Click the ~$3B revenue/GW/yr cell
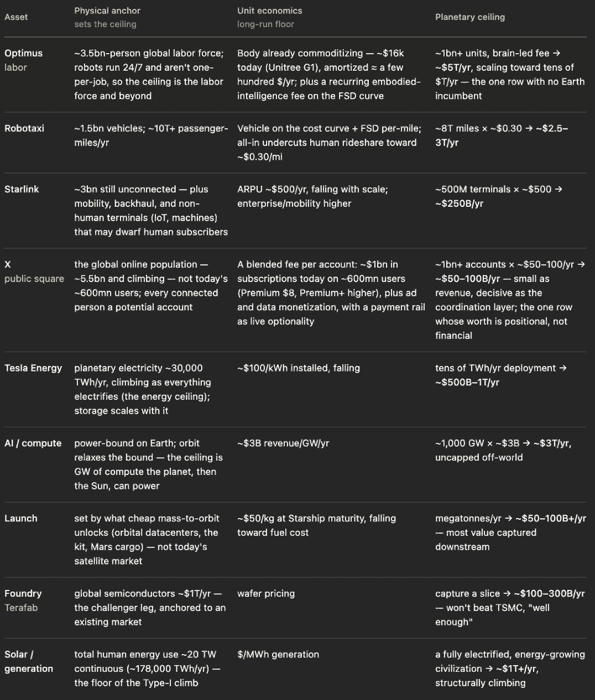595x700 pixels. [283, 443]
